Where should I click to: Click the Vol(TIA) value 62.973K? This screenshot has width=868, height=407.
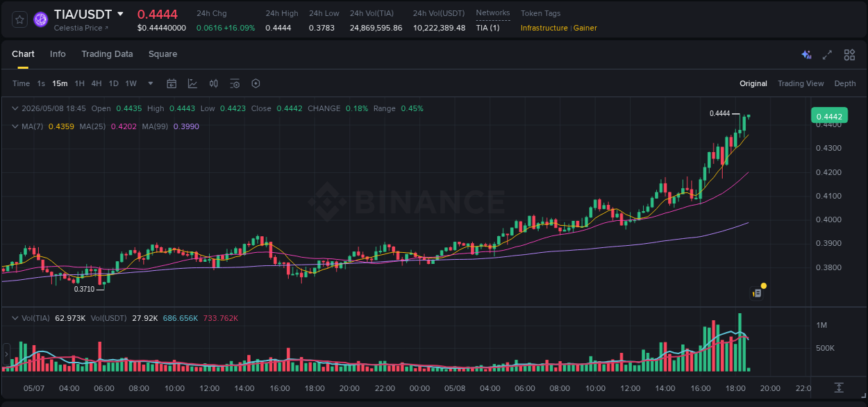click(71, 318)
